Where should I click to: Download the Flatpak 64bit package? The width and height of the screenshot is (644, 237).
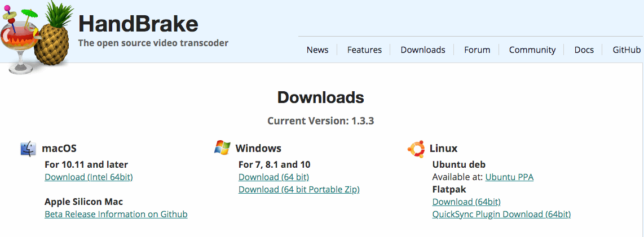pyautogui.click(x=466, y=202)
